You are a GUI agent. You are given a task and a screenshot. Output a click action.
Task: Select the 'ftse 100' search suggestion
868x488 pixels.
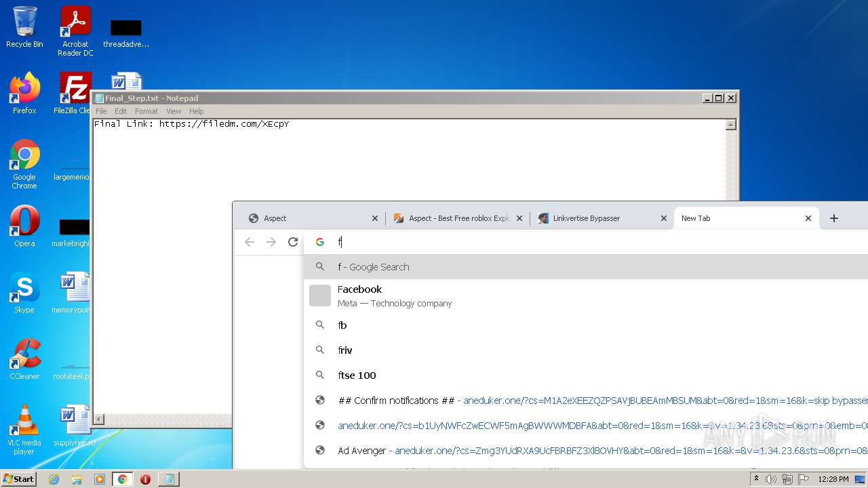click(x=586, y=375)
